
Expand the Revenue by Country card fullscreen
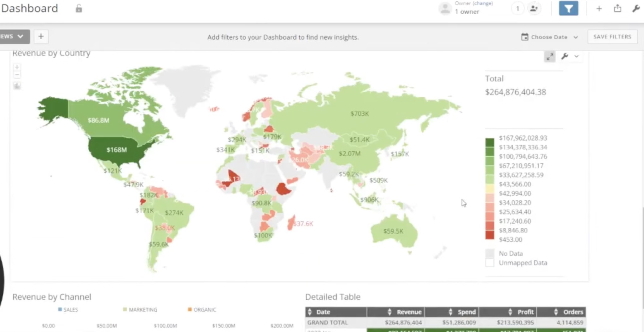[550, 57]
